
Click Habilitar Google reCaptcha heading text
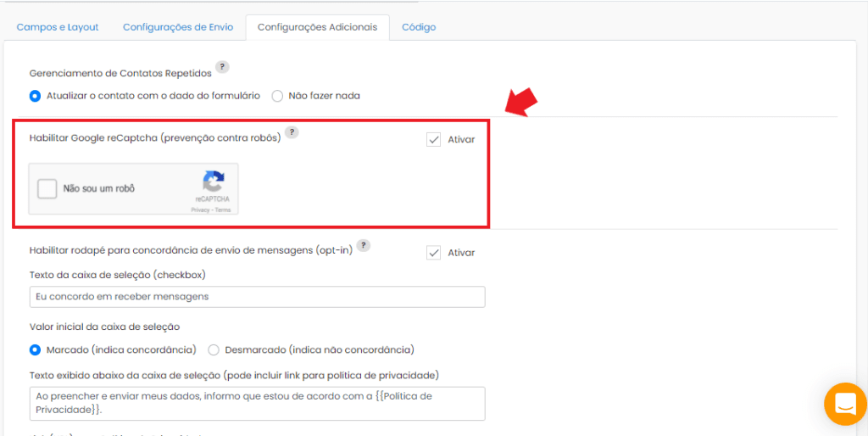(156, 138)
